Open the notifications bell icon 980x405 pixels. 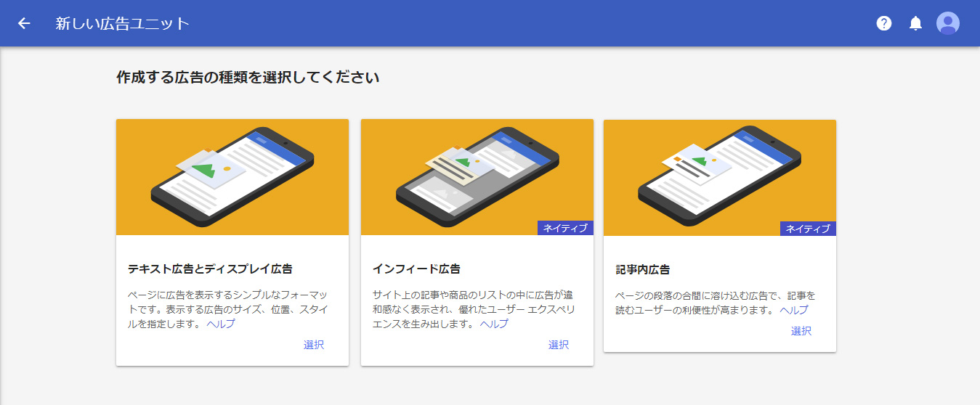click(x=915, y=23)
